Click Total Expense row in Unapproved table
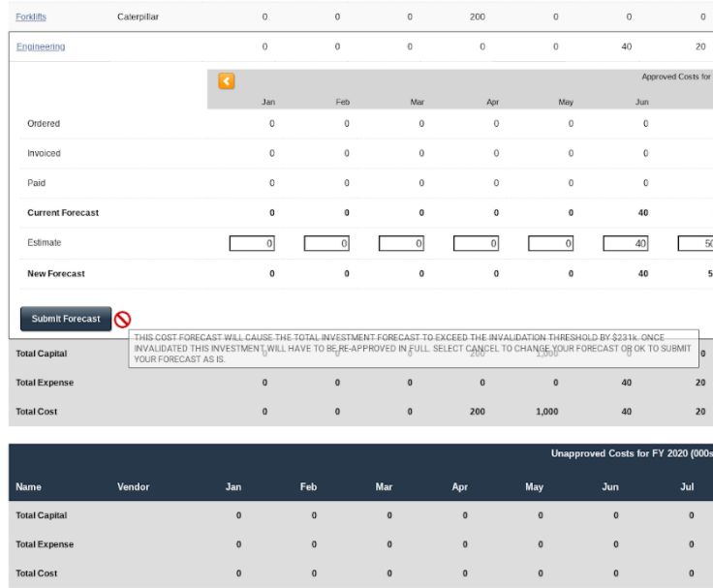 point(360,544)
